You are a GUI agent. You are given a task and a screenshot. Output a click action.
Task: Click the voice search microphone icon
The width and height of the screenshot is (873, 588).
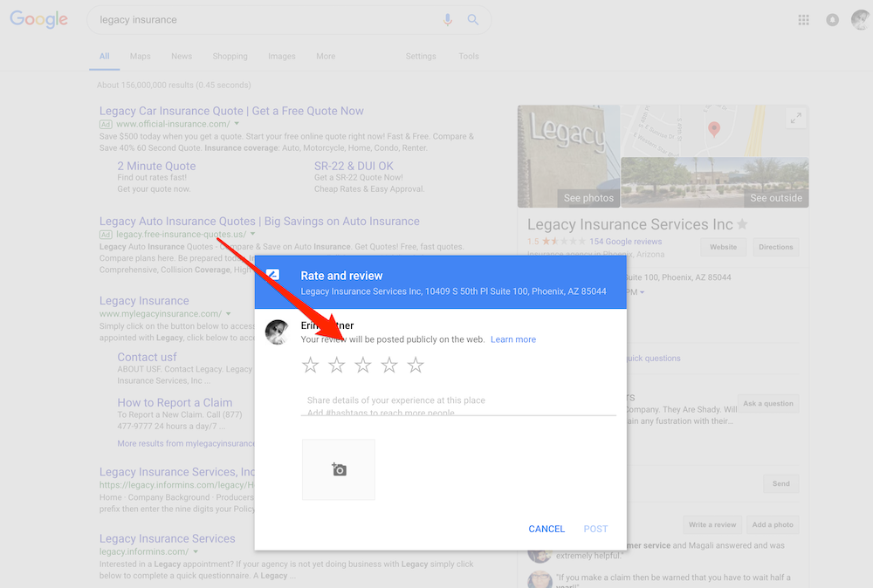447,20
